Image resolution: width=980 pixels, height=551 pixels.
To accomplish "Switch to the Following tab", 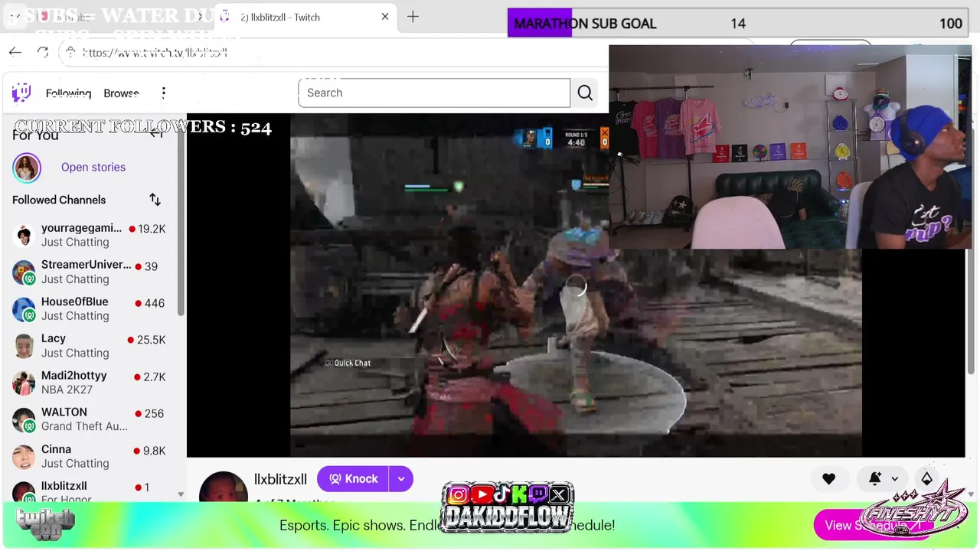I will coord(68,93).
